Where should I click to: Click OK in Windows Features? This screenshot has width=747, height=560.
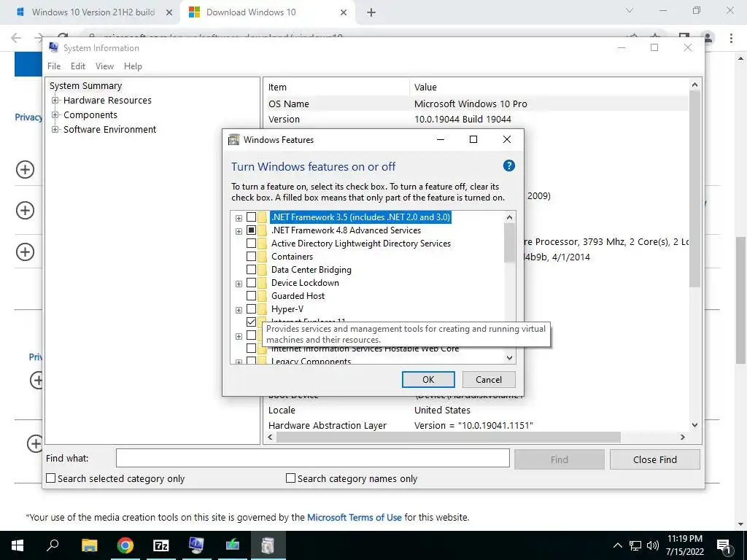(428, 379)
